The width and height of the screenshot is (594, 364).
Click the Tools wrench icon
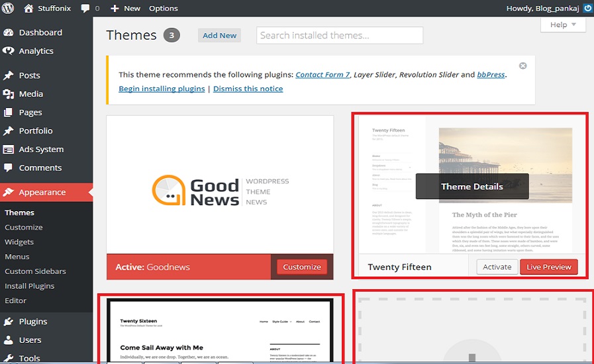(9, 358)
